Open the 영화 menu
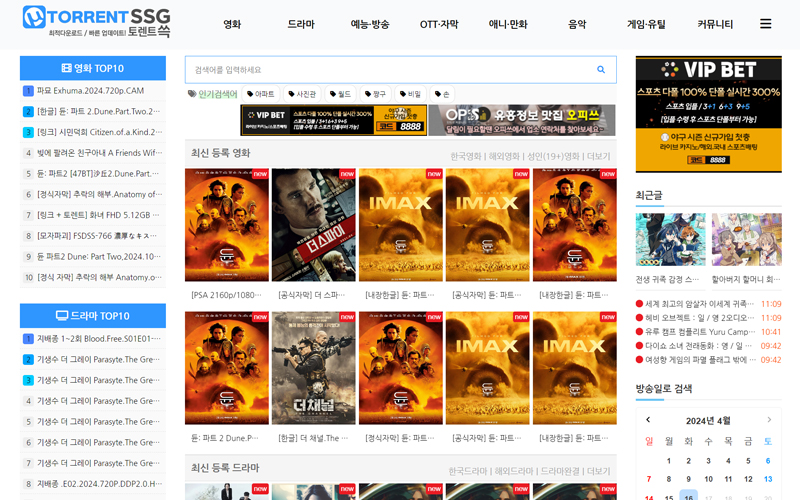This screenshot has height=500, width=800. tap(232, 24)
